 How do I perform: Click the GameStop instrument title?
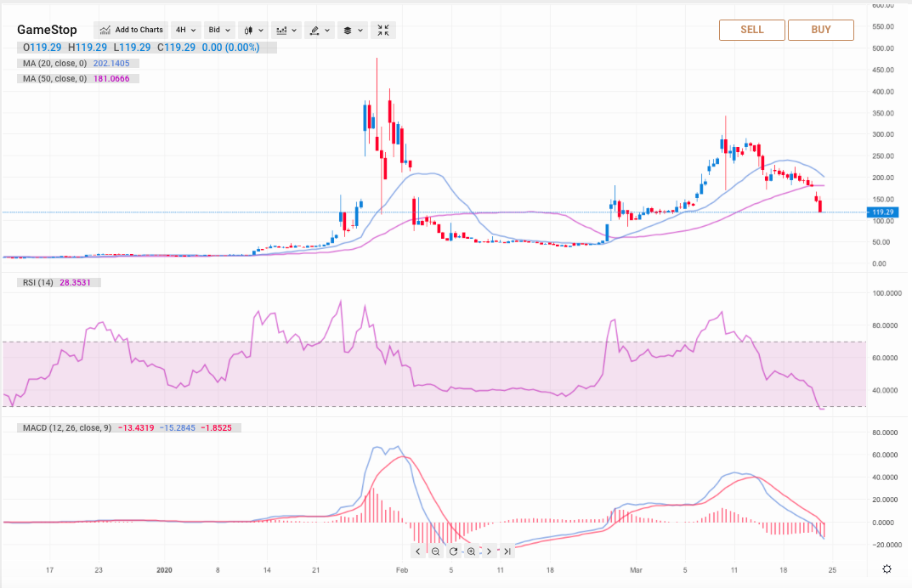47,30
